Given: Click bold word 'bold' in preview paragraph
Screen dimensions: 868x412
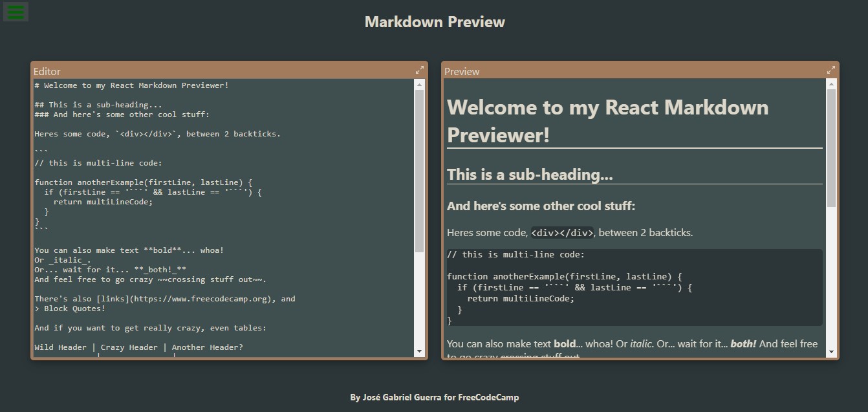Looking at the screenshot, I should (565, 344).
